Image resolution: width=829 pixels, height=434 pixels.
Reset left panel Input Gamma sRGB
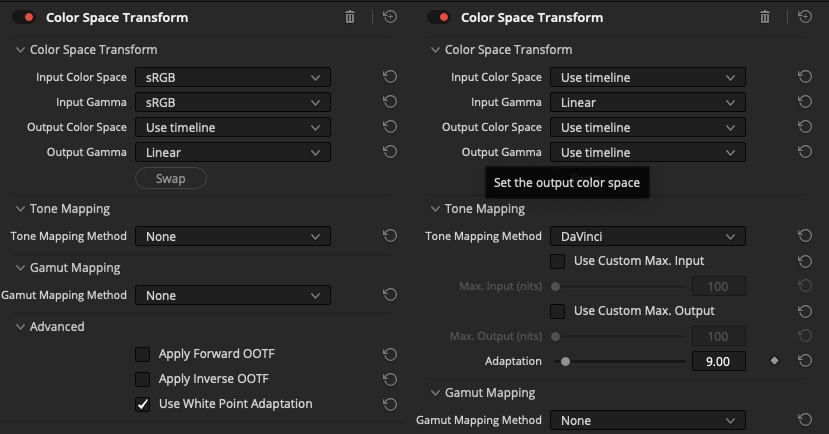390,101
